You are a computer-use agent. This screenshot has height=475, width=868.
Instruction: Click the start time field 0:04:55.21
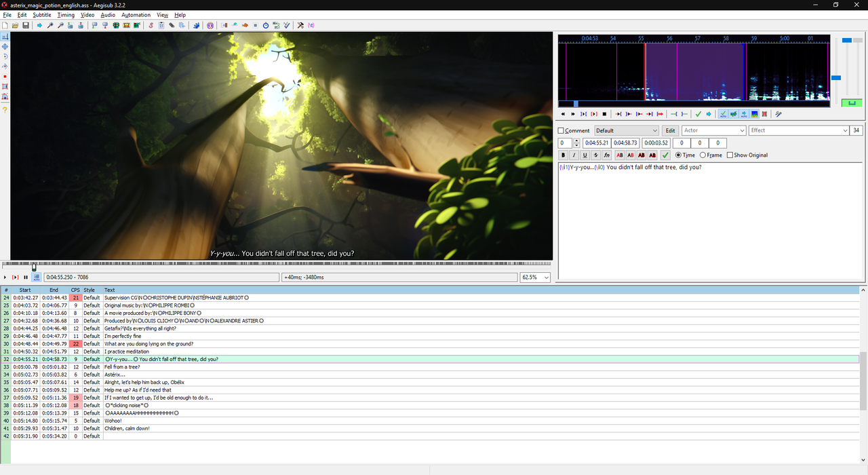click(596, 142)
